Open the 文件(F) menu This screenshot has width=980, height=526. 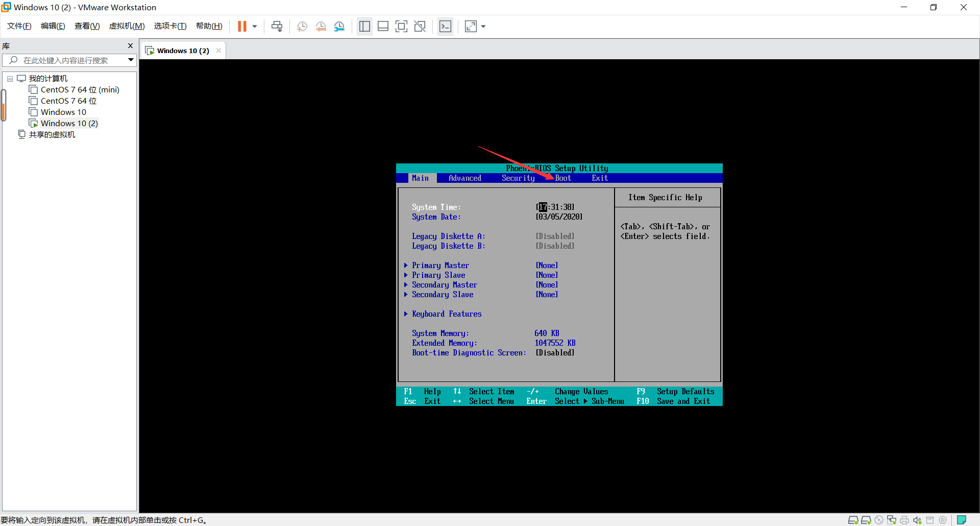[19, 26]
